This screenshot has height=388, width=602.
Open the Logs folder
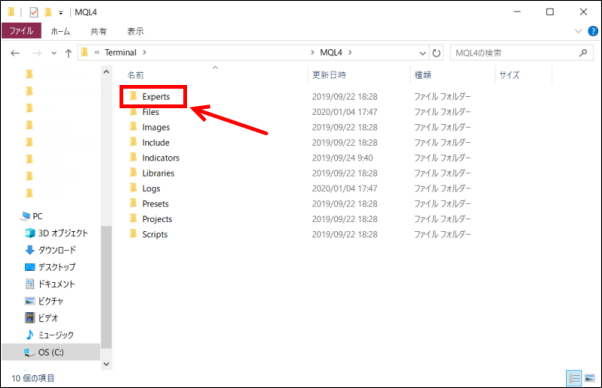151,189
